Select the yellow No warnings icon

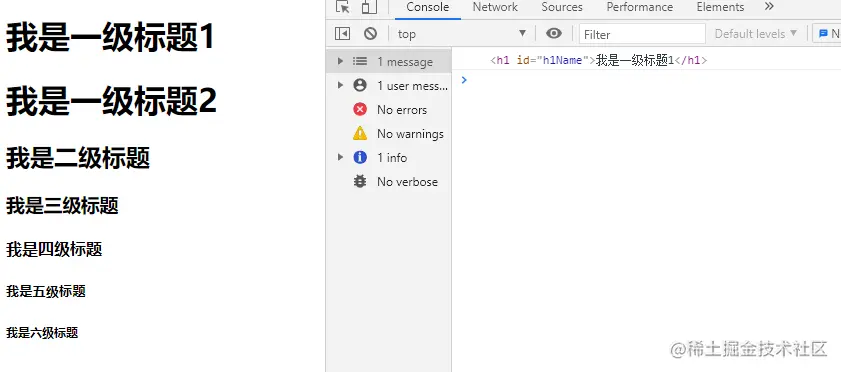pos(360,133)
